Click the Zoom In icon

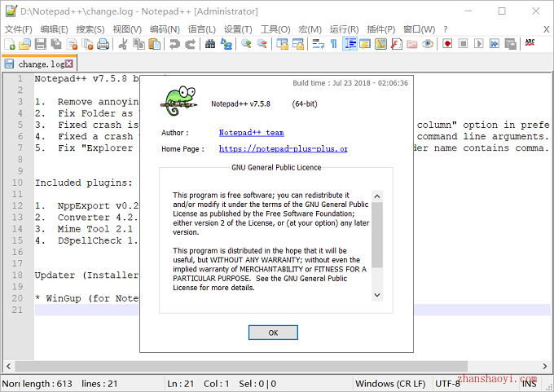coord(246,44)
